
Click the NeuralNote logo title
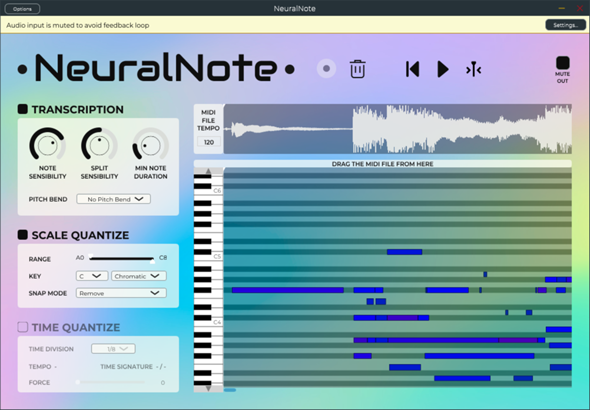(156, 68)
